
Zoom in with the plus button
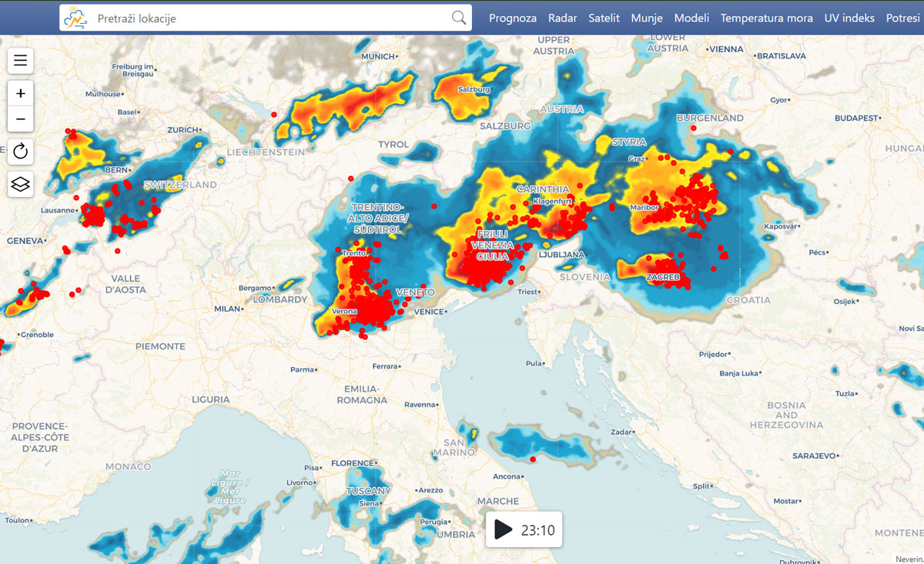tap(21, 94)
